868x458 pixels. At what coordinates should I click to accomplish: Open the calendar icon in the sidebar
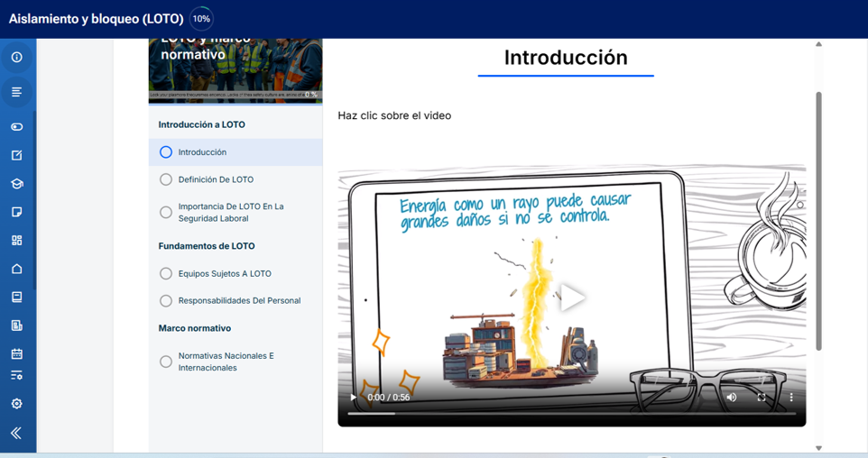coord(16,353)
